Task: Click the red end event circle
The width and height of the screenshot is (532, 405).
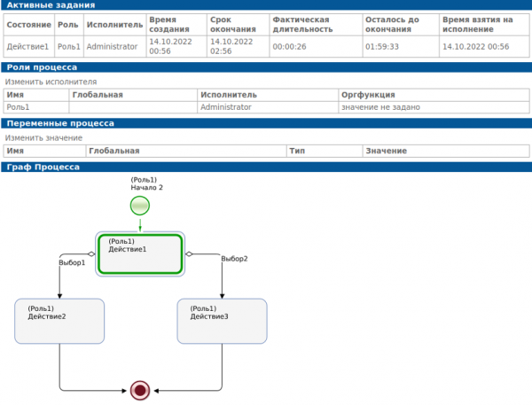Action: pyautogui.click(x=140, y=391)
